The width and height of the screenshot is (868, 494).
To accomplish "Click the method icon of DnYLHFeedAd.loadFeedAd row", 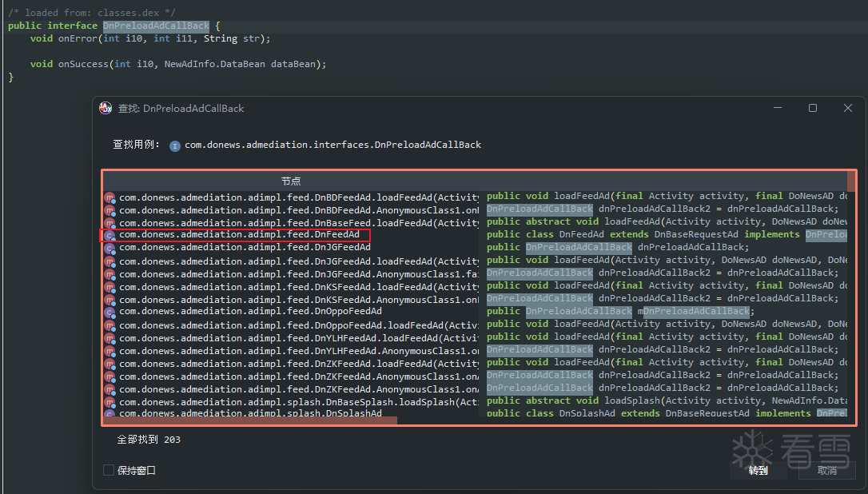I will point(110,338).
